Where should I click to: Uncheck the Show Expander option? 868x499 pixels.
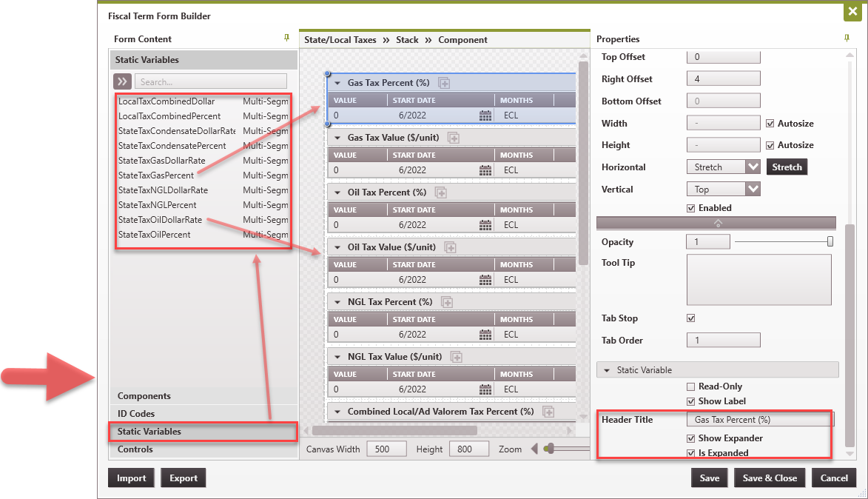click(x=692, y=438)
